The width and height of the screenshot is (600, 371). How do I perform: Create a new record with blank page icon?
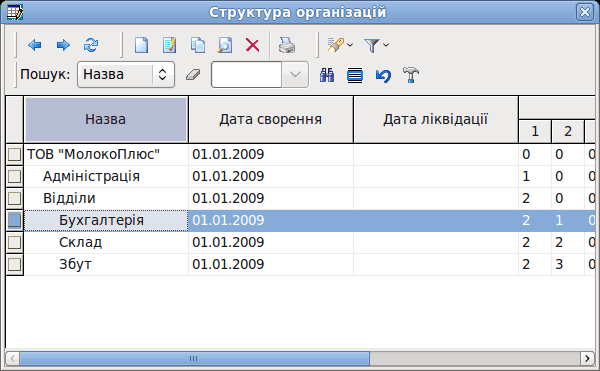pyautogui.click(x=142, y=45)
